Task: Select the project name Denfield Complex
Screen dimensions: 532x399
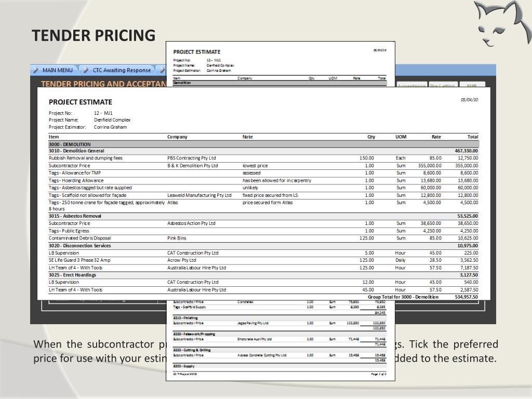Action: click(112, 120)
